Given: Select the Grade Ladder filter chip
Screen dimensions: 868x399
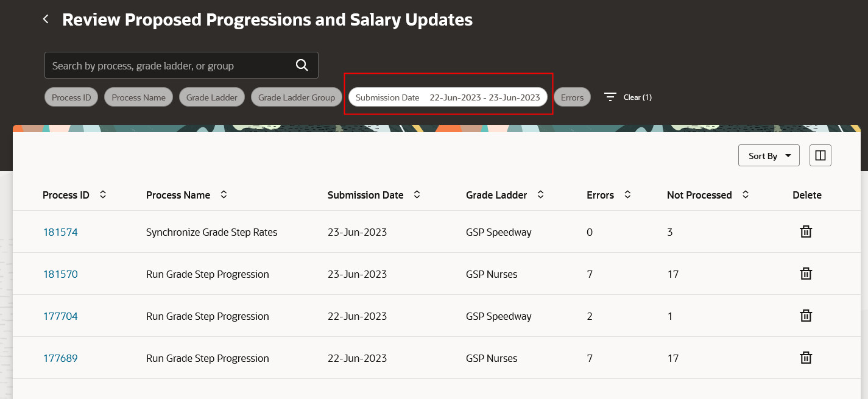Looking at the screenshot, I should tap(212, 97).
